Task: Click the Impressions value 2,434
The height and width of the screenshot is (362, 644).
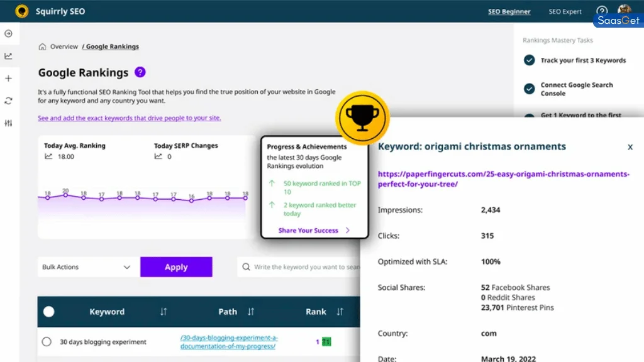Action: (491, 210)
